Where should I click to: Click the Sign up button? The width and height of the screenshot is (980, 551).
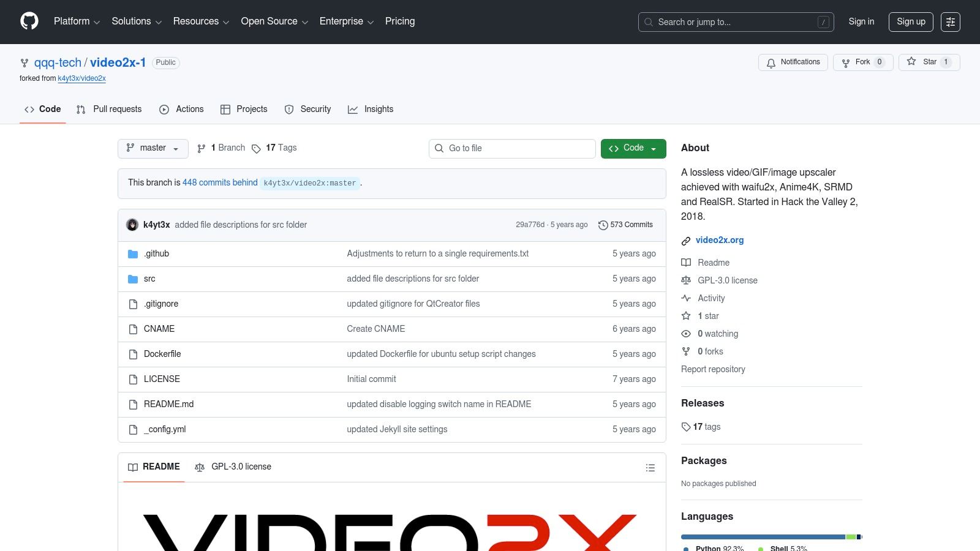[x=911, y=21]
